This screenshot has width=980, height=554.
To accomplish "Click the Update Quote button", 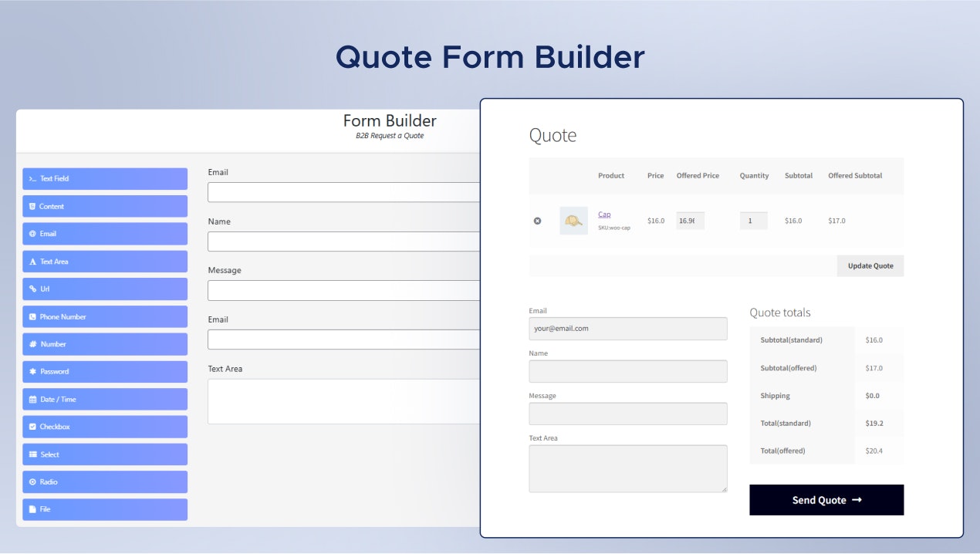I will point(870,265).
